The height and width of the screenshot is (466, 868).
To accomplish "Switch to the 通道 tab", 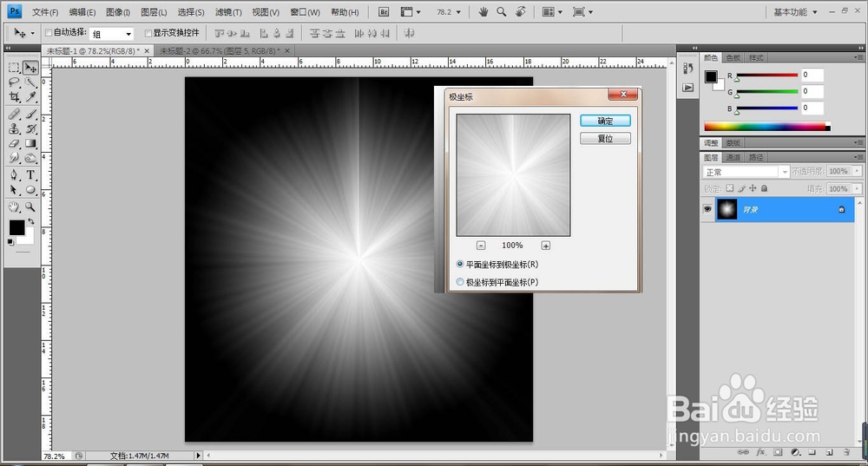I will coord(733,157).
